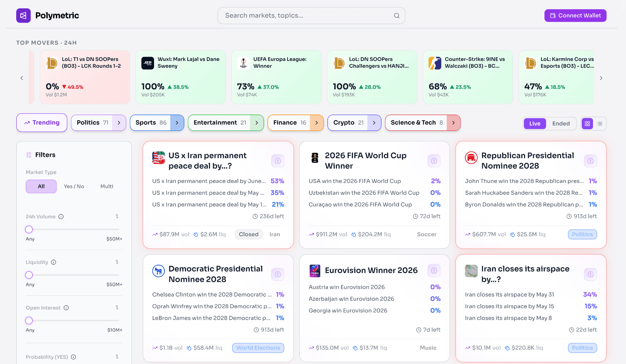
Task: Open the AI icon on US x Iran peace deal card
Action: click(x=278, y=161)
